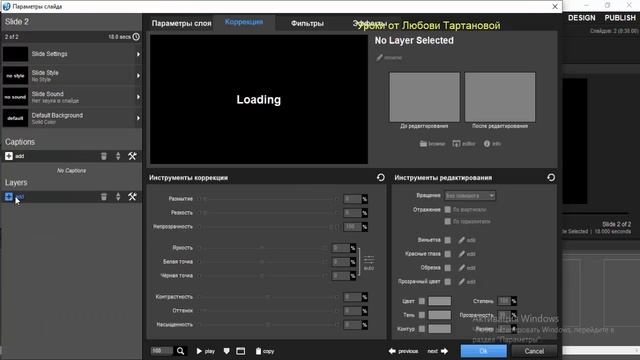
Task: Enable the Цвет colorize checkbox
Action: (422, 301)
